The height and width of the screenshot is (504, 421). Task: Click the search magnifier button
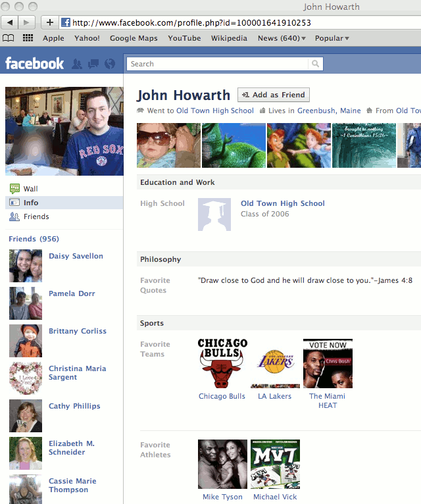click(x=315, y=64)
